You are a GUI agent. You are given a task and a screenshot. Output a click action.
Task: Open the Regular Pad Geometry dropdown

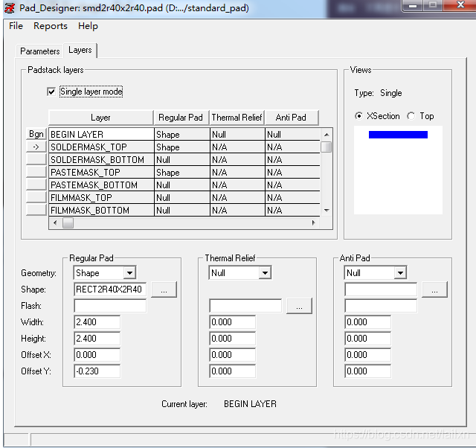(x=129, y=273)
